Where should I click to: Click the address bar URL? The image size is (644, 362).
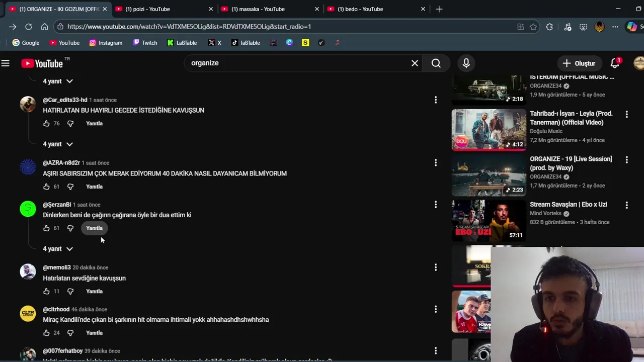point(189,27)
